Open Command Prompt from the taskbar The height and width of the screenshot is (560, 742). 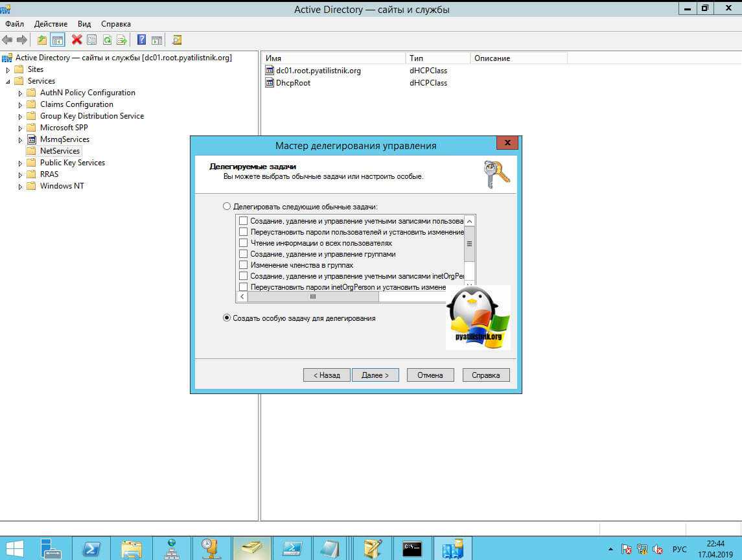(413, 549)
